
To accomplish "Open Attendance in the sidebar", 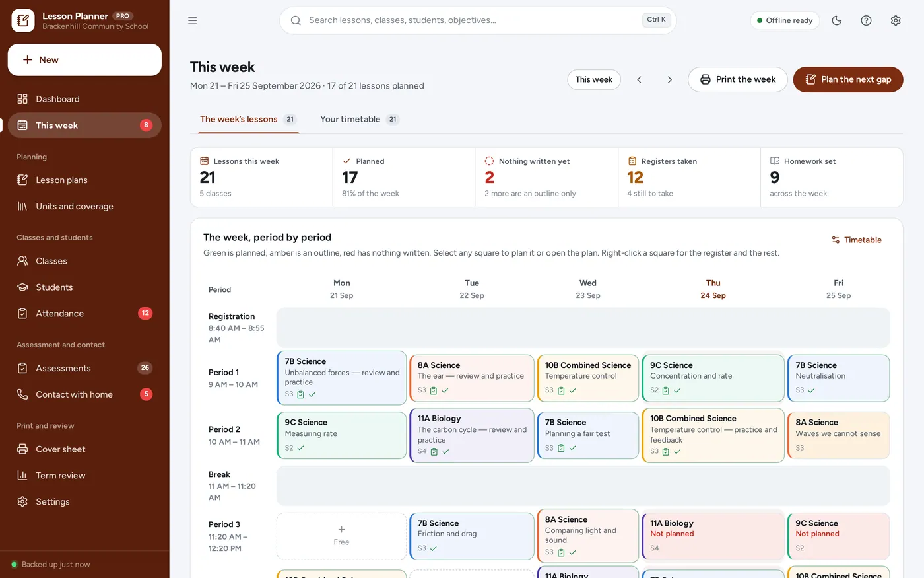I will tap(84, 314).
